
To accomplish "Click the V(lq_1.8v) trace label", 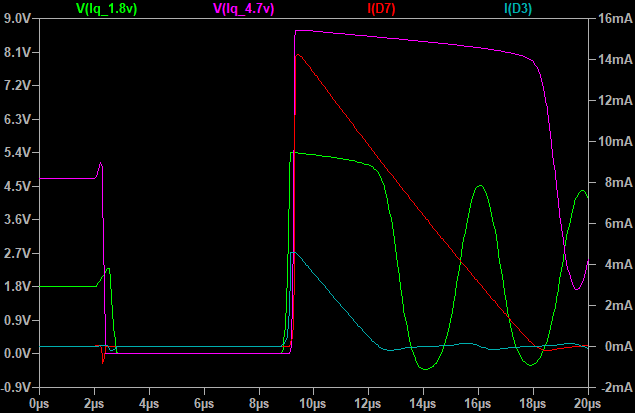I will [x=107, y=9].
